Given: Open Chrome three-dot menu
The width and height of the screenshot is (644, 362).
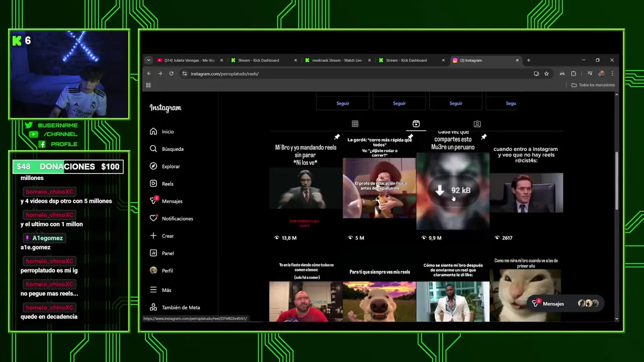Looking at the screenshot, I should [612, 73].
